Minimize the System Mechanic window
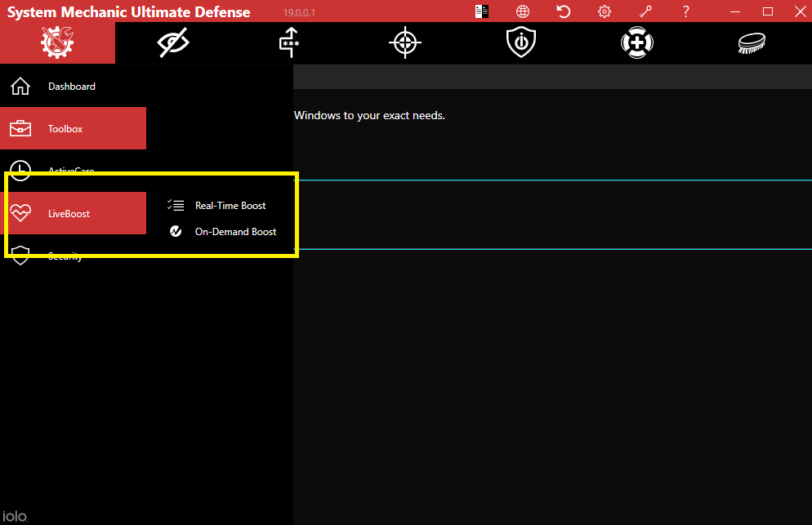 735,11
